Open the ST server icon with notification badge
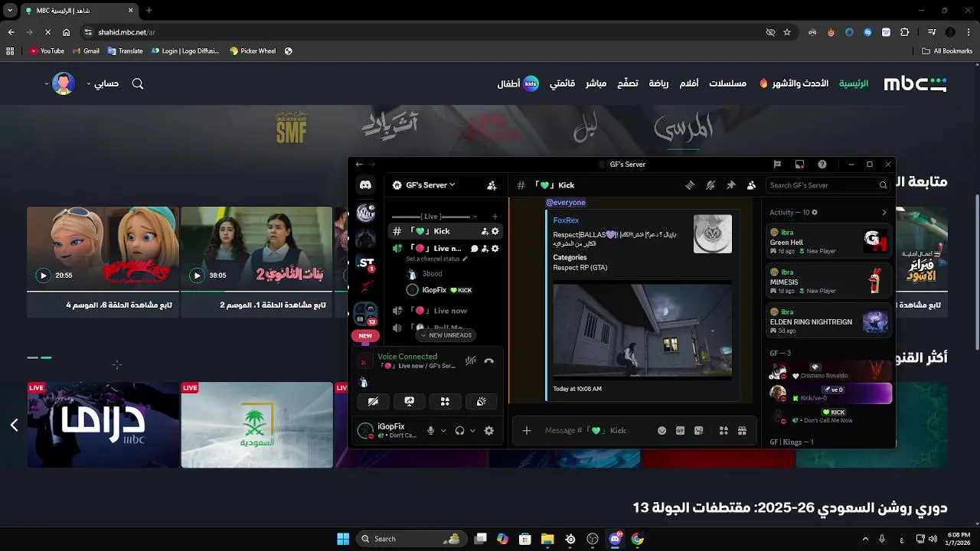This screenshot has width=980, height=551. (366, 262)
